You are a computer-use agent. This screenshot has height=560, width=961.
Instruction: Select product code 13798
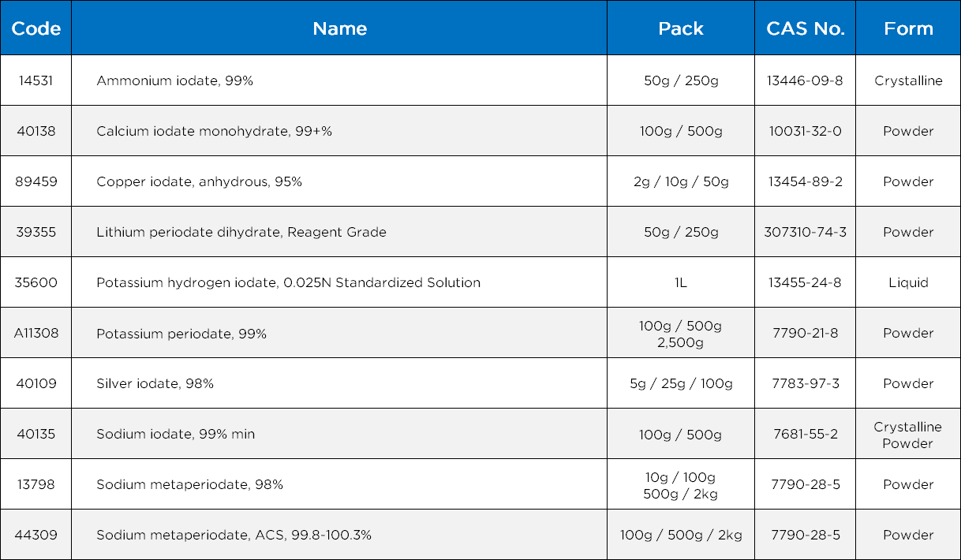pyautogui.click(x=36, y=484)
